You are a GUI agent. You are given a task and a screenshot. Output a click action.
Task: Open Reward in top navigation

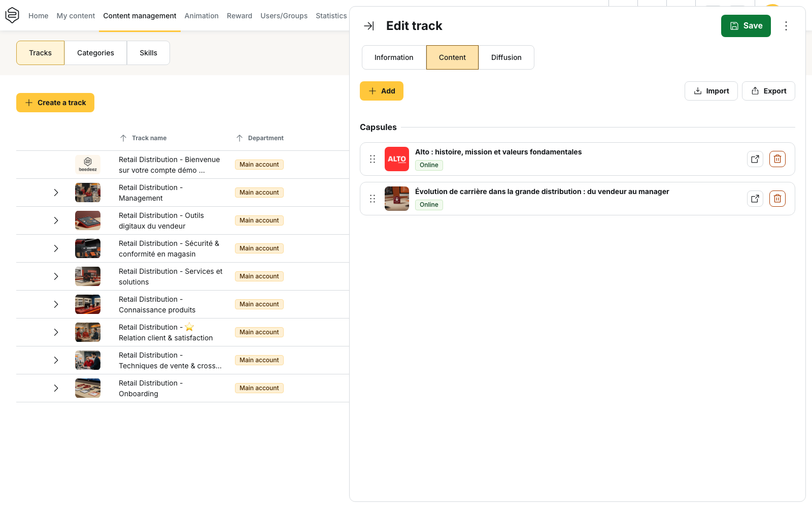click(240, 16)
